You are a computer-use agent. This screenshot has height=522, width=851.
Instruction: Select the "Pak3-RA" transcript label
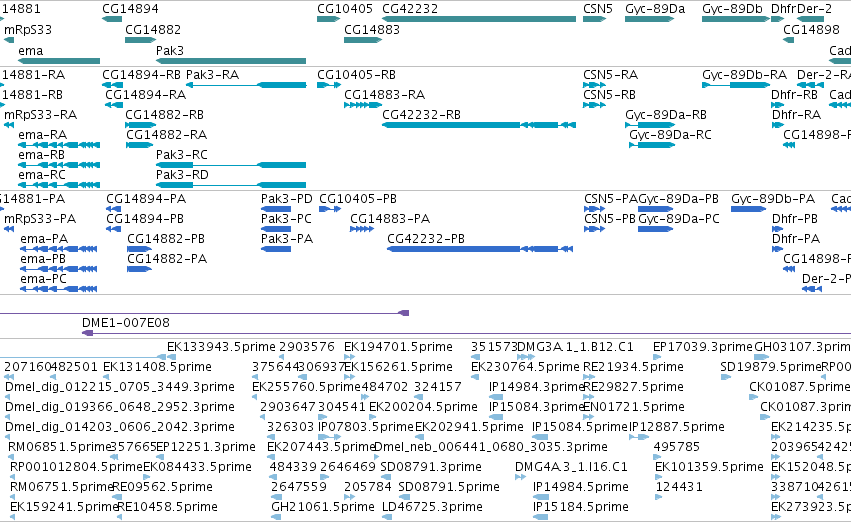pyautogui.click(x=212, y=74)
